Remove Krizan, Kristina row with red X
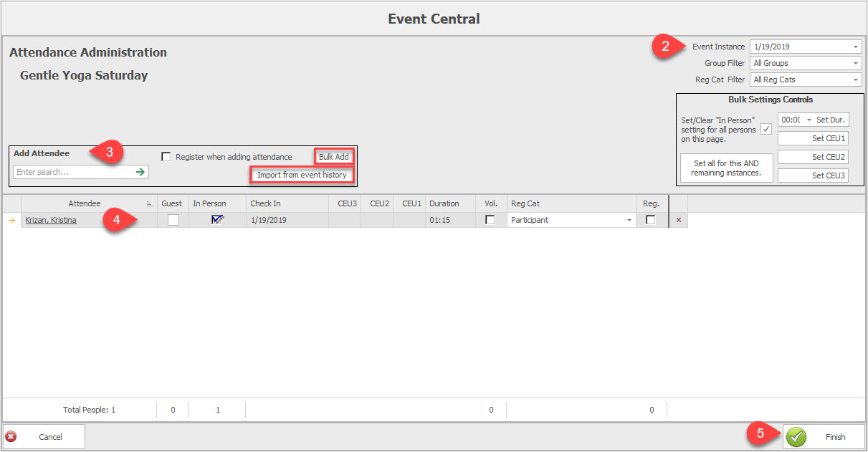This screenshot has height=452, width=868. [679, 221]
